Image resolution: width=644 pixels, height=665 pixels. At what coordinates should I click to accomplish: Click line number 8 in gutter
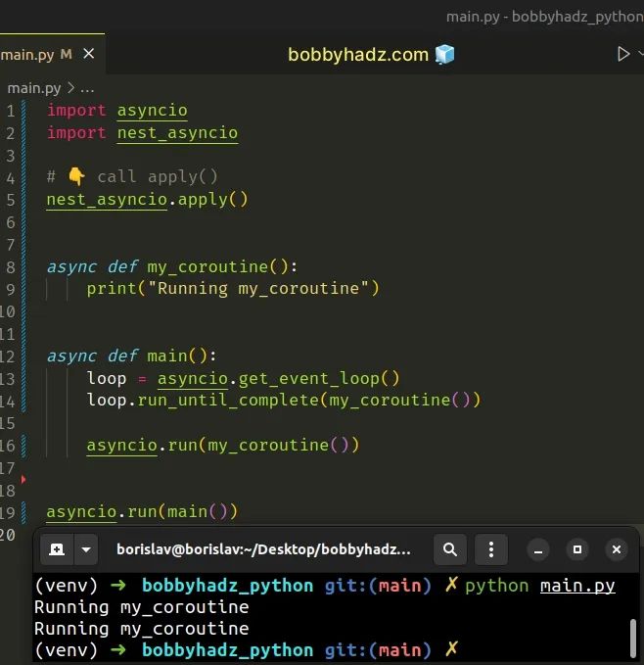(x=11, y=267)
